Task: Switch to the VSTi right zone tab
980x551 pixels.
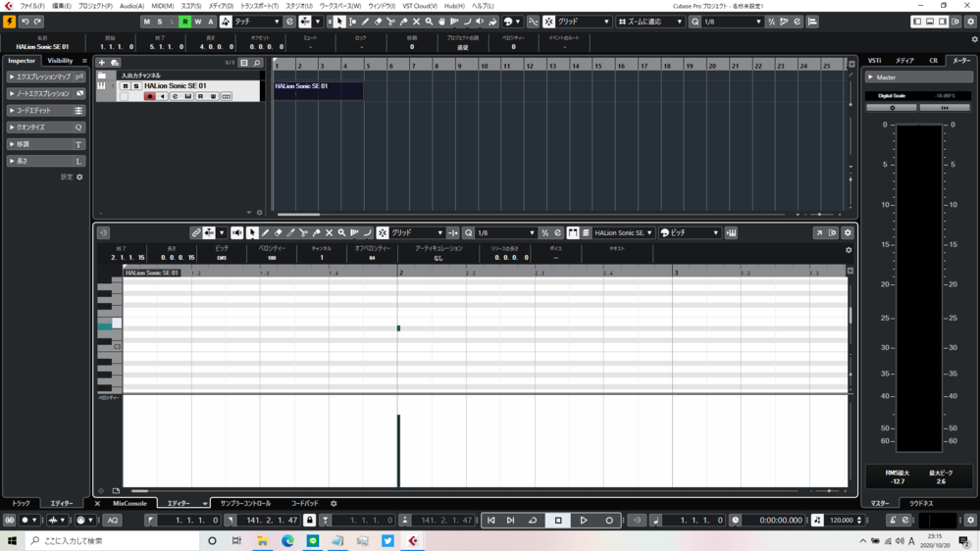Action: pos(874,61)
